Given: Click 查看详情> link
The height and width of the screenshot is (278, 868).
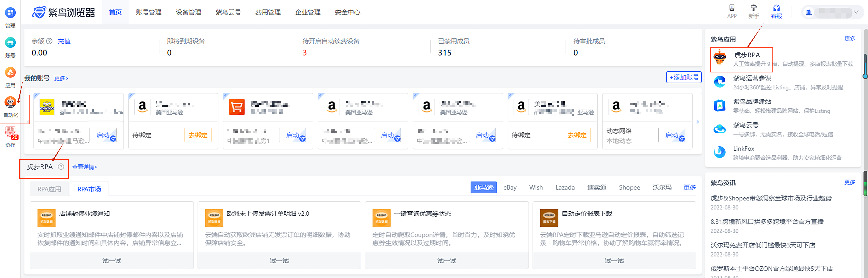Looking at the screenshot, I should [x=85, y=167].
